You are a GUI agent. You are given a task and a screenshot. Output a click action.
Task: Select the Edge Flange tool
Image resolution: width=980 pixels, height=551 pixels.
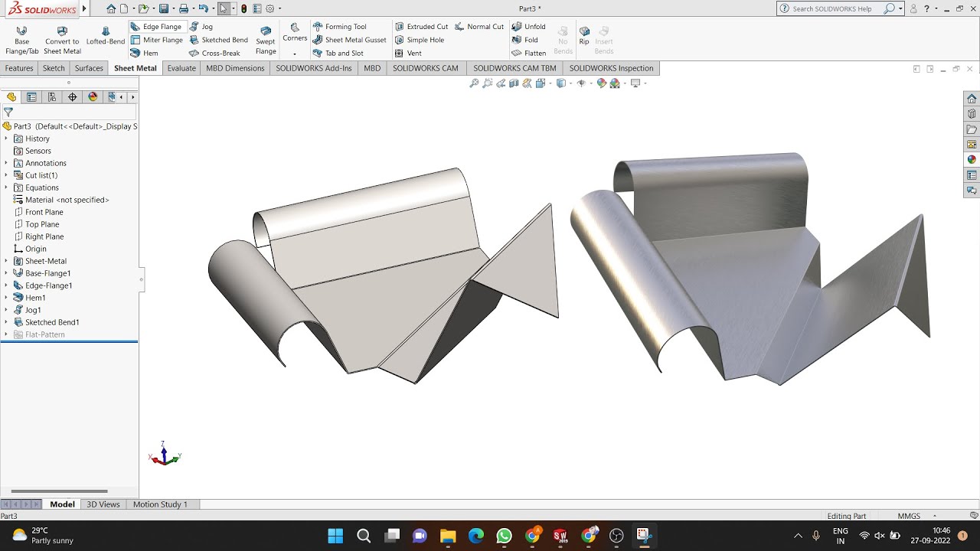click(156, 27)
